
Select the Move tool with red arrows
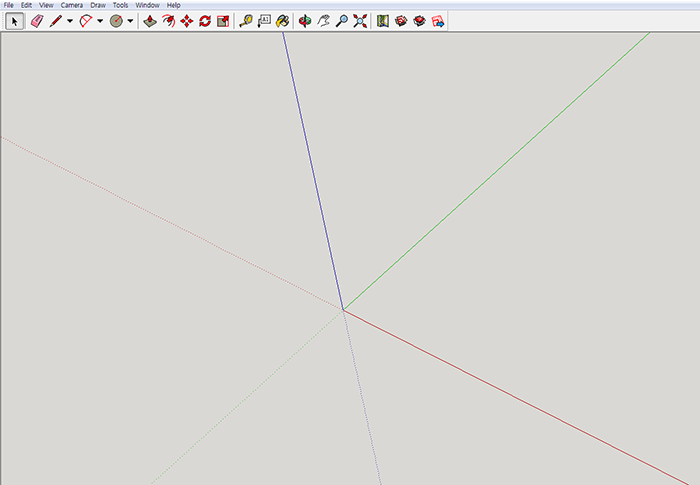pyautogui.click(x=187, y=21)
